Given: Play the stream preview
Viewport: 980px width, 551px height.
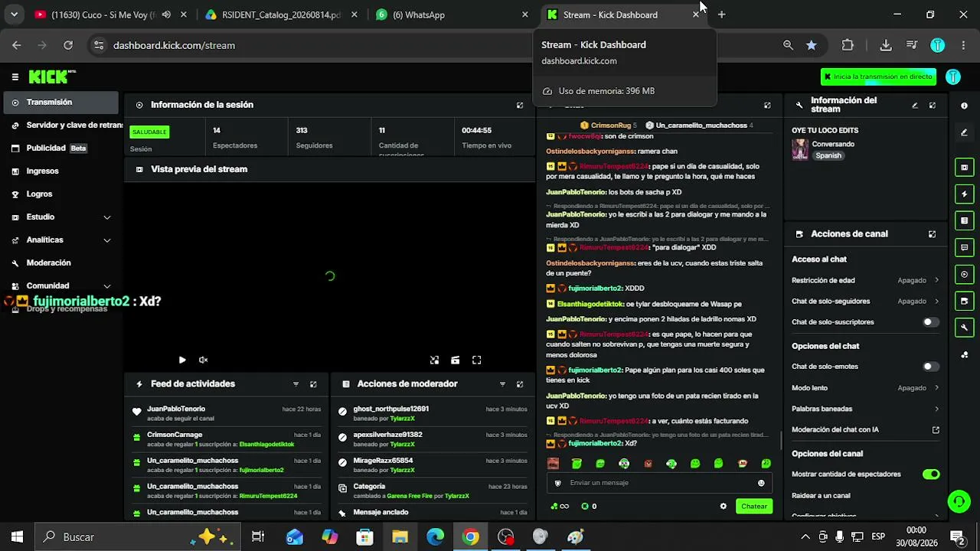Looking at the screenshot, I should click(x=182, y=360).
